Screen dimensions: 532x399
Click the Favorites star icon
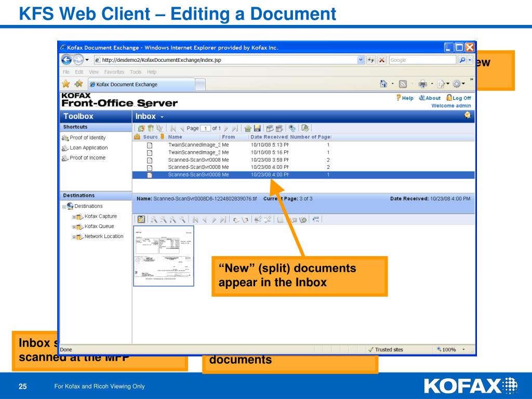point(66,84)
